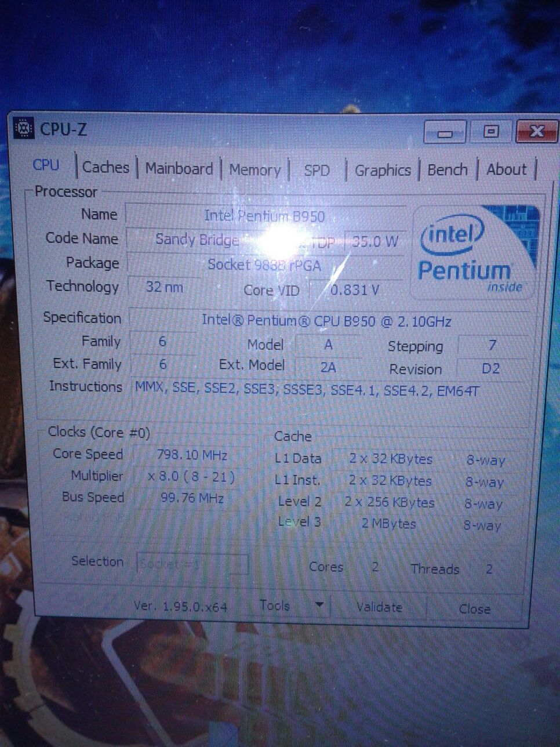
Task: Click the Level 3 '8-way' associativity
Action: coord(482,525)
